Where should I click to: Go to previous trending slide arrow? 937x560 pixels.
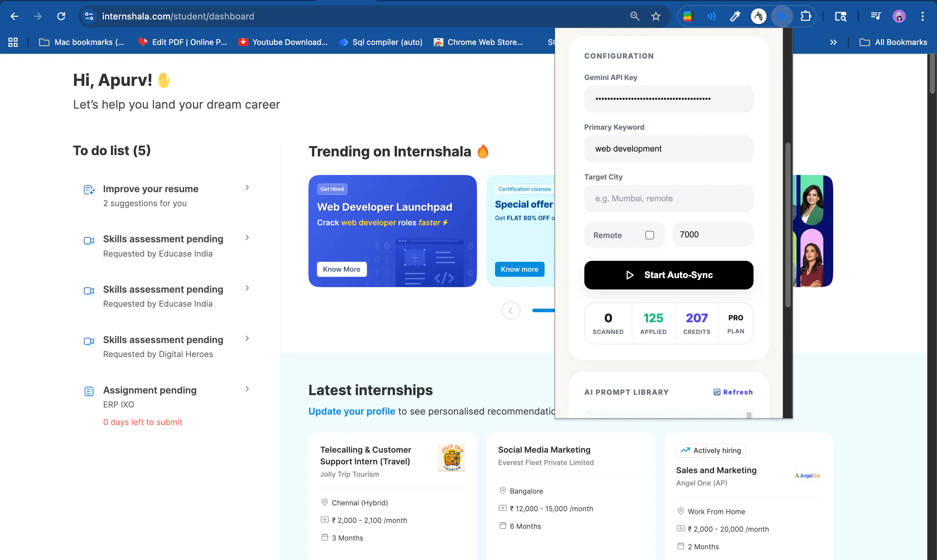511,310
